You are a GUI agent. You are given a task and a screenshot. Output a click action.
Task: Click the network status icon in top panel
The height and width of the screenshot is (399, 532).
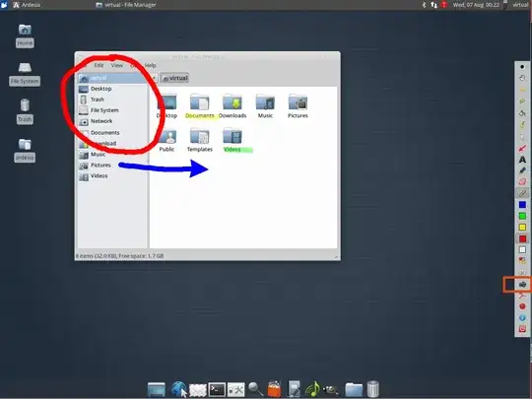433,5
